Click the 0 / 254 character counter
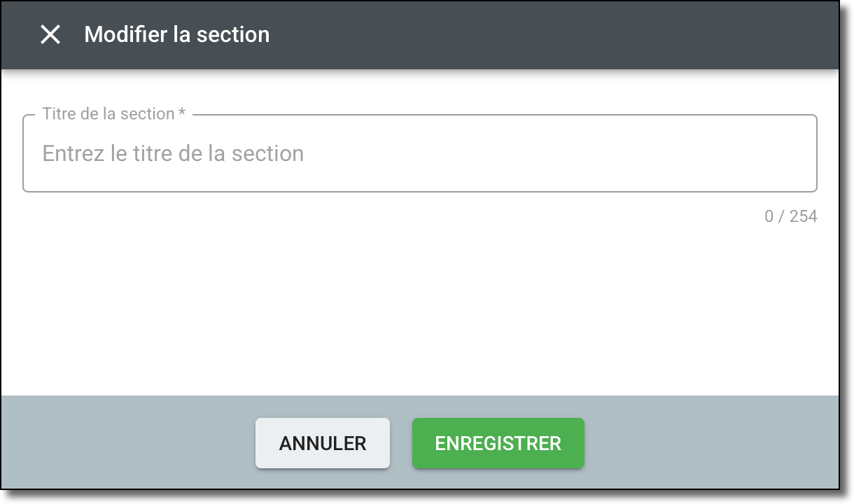 click(x=790, y=216)
